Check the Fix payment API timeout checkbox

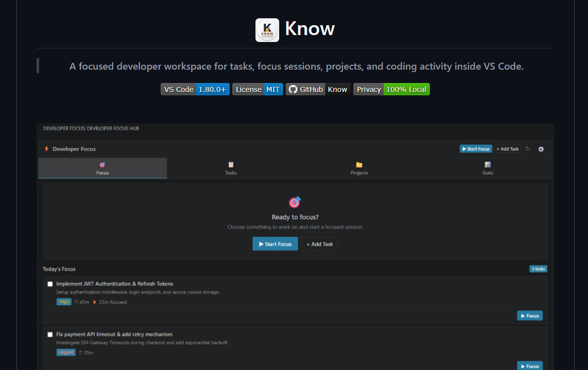pyautogui.click(x=50, y=335)
